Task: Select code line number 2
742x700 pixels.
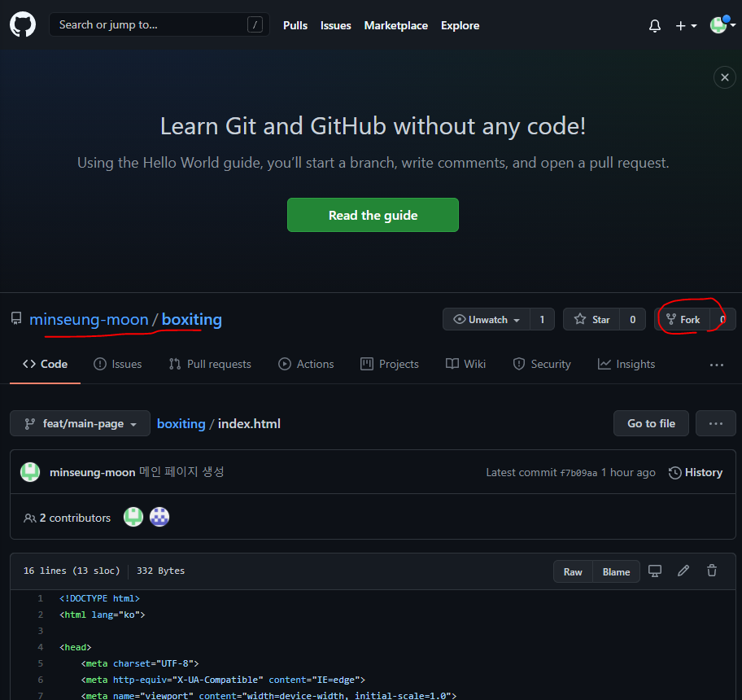Action: 40,615
